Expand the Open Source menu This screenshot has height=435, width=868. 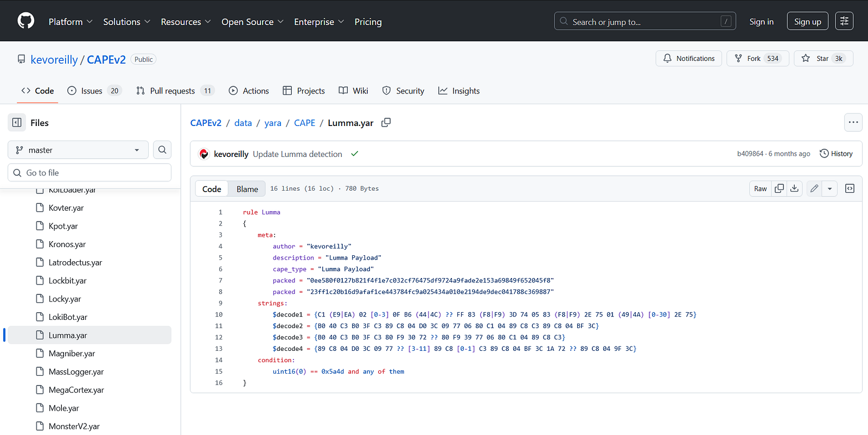click(252, 22)
